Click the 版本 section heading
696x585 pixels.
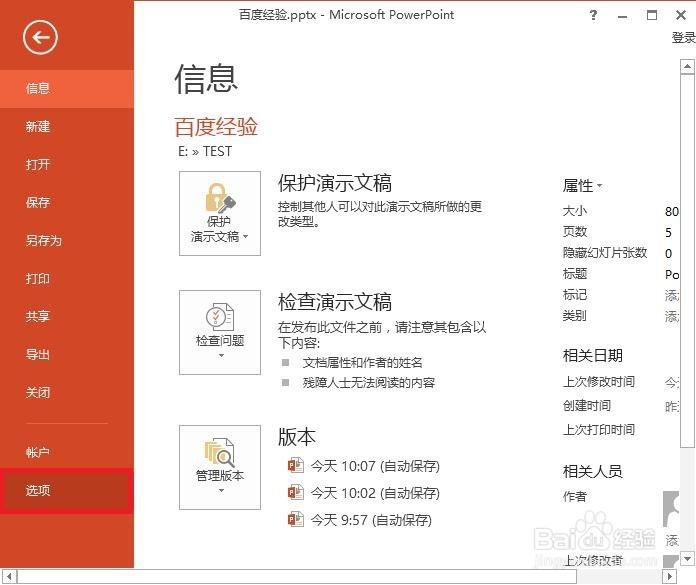pos(297,437)
